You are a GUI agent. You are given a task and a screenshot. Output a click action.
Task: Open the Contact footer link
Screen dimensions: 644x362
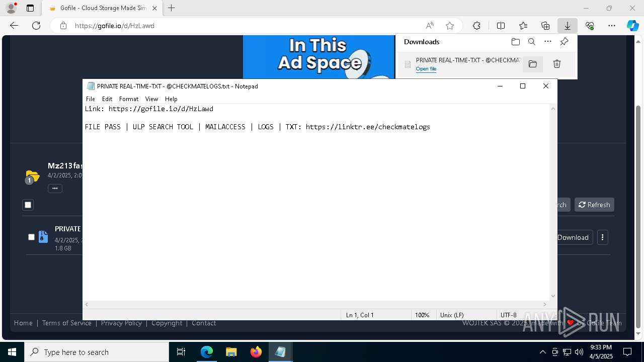click(204, 323)
